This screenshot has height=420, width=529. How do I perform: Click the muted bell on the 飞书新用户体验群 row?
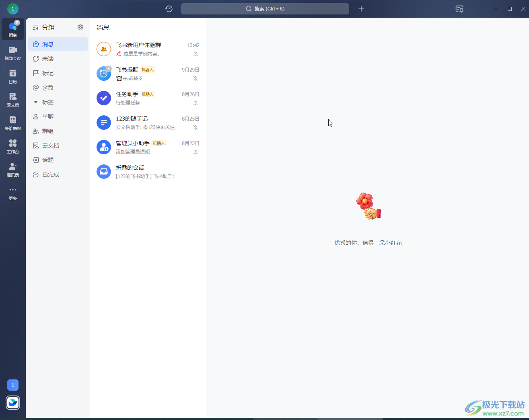(x=196, y=54)
